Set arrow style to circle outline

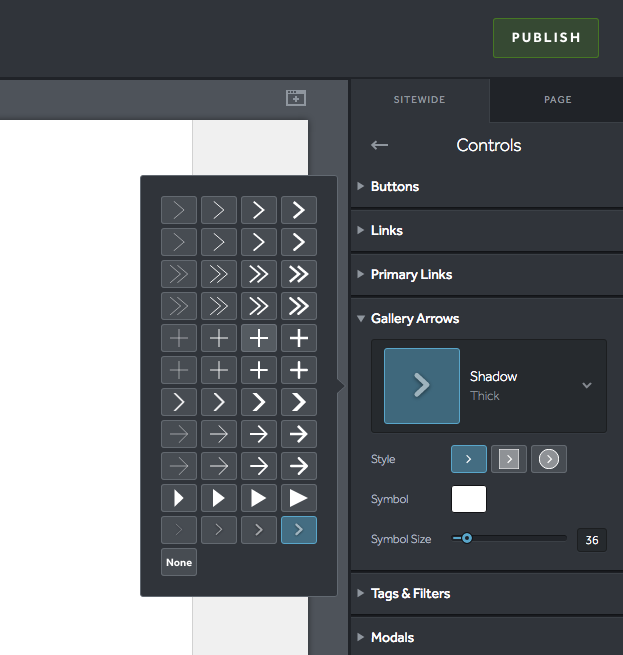[x=549, y=459]
